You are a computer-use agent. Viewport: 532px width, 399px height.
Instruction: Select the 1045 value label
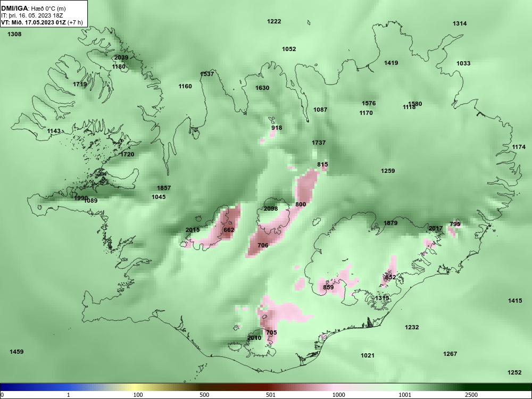(x=159, y=197)
